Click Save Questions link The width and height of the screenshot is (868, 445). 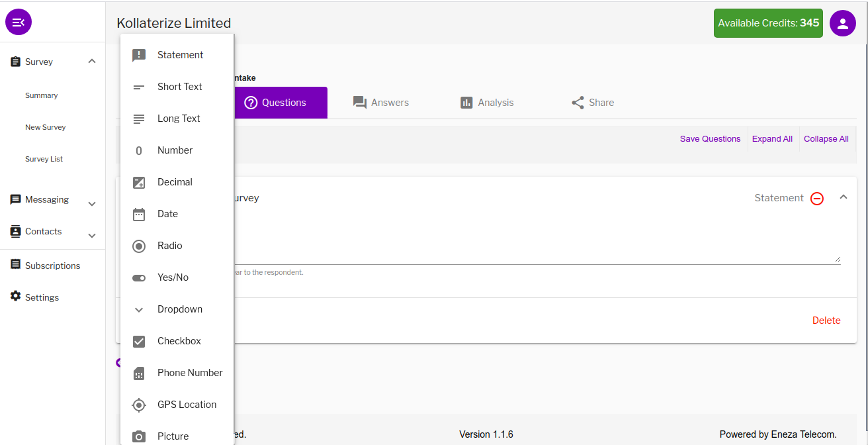tap(710, 139)
